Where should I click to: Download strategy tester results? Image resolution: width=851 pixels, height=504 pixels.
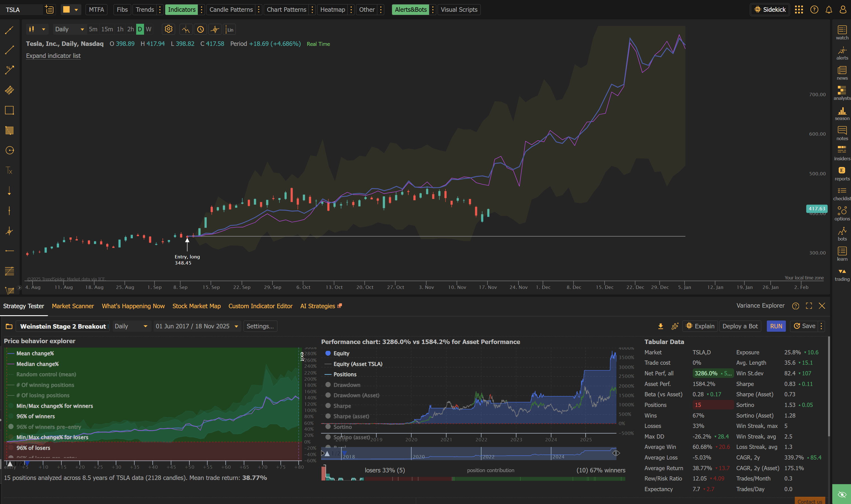(660, 326)
